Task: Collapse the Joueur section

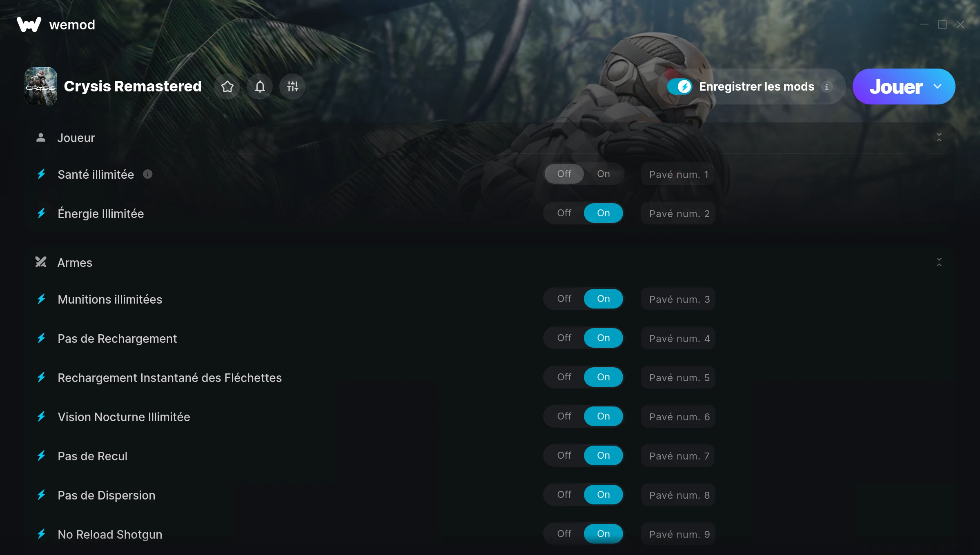Action: pyautogui.click(x=939, y=138)
